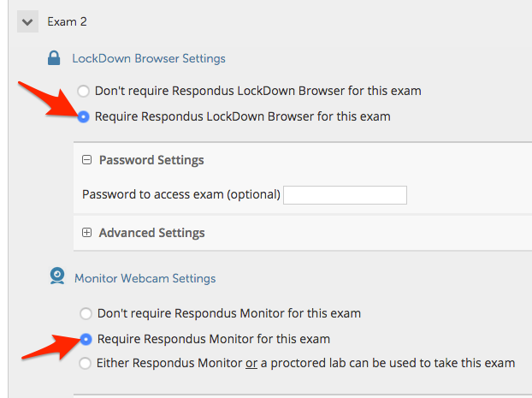Viewport: 532px width, 398px height.
Task: Click 'Require Respondus Monitor for this exam' label
Action: 214,339
